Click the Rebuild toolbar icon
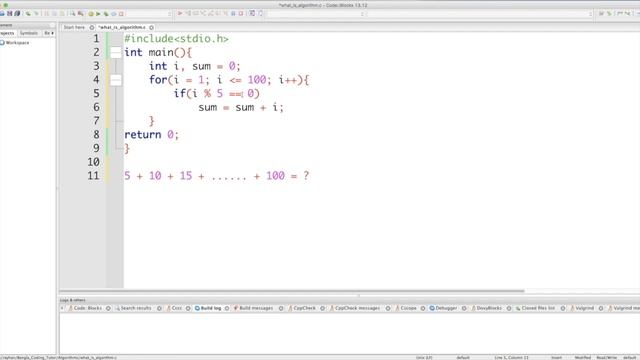Image resolution: width=640 pixels, height=360 pixels. point(113,13)
